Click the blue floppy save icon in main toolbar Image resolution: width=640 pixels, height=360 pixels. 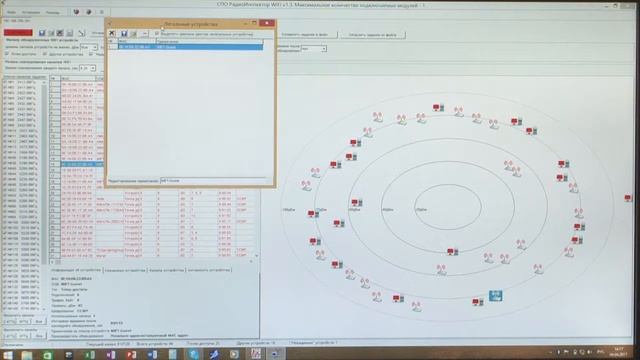tap(42, 33)
